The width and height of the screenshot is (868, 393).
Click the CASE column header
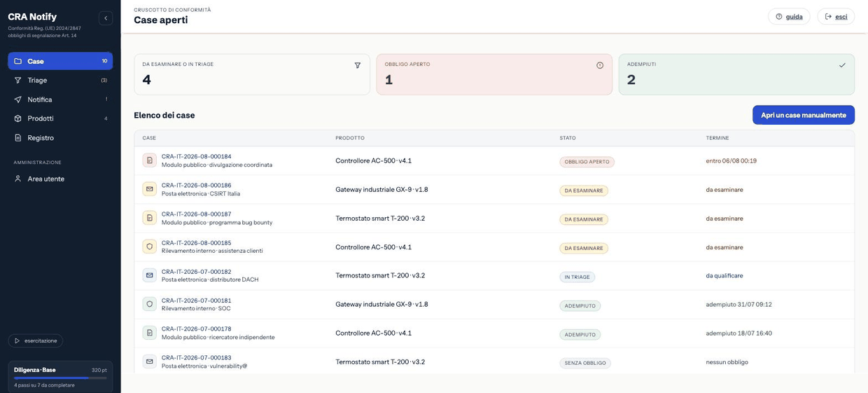[149, 138]
